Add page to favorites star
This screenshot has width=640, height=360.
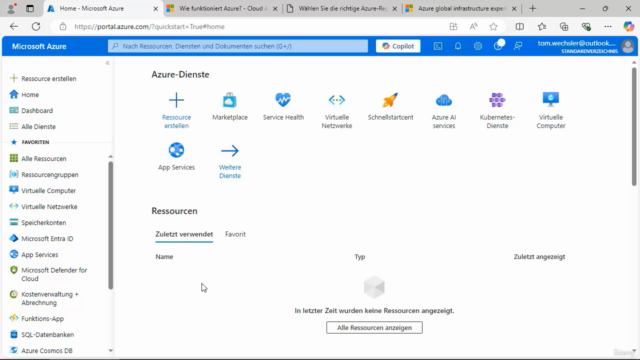click(x=493, y=27)
